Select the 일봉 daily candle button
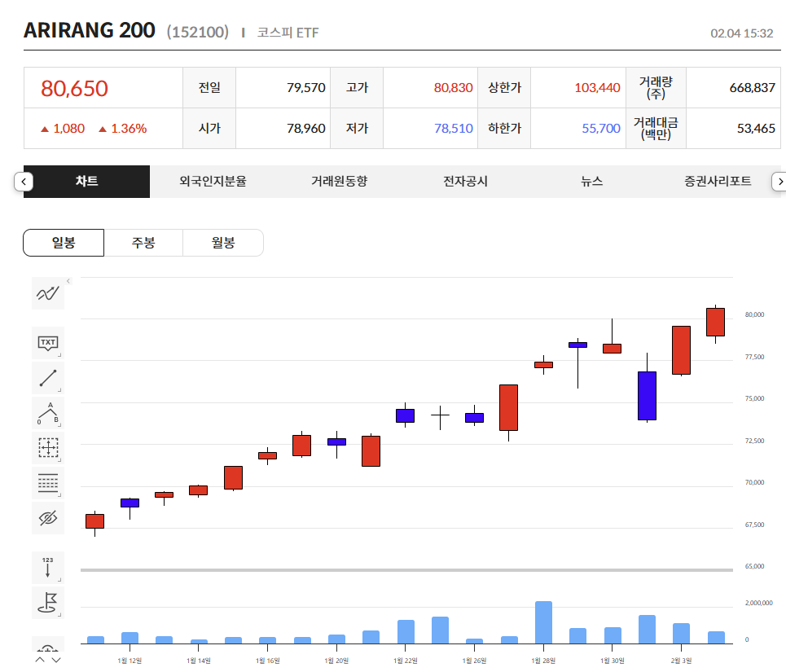This screenshot has height=672, width=786. click(64, 243)
